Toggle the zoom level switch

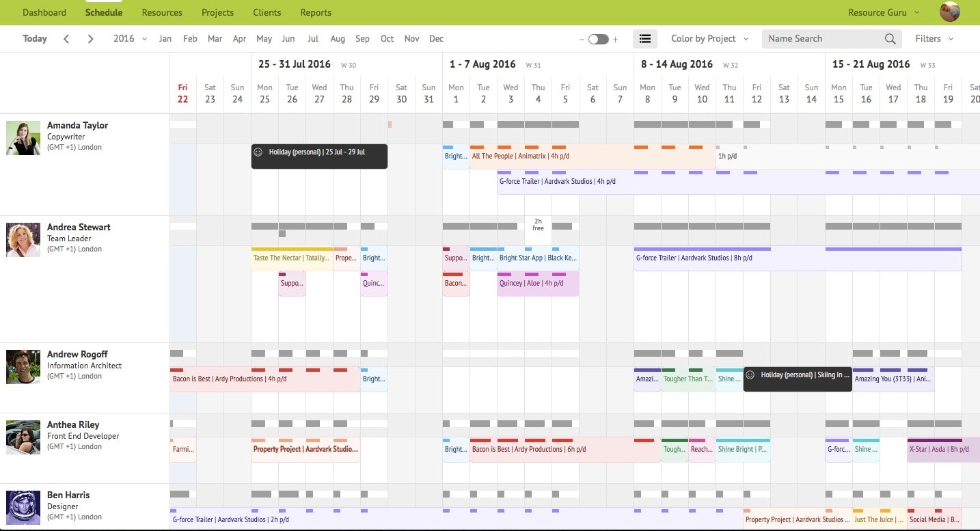[597, 40]
